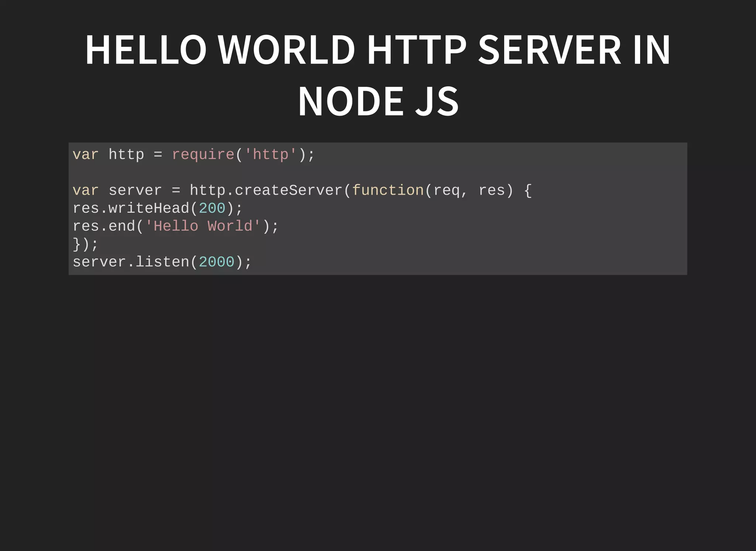Click the closing '});' code line
756x551 pixels.
[x=85, y=244]
